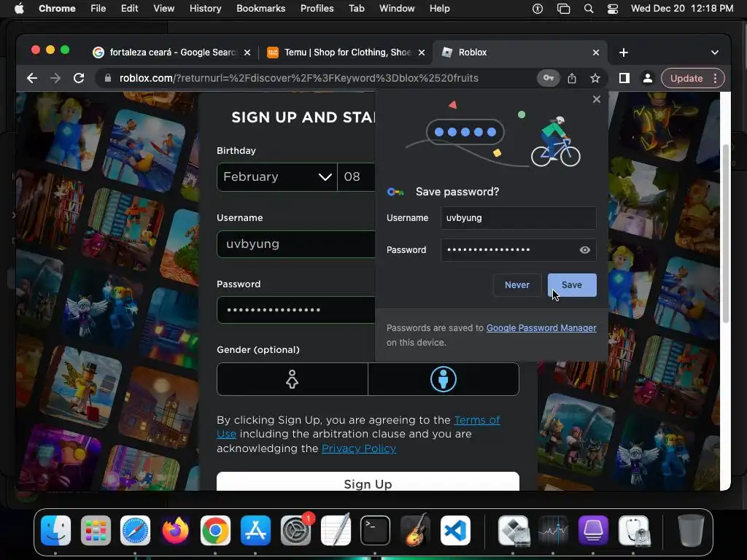Switch to fortaleza ceará Google Search tab

pos(171,52)
